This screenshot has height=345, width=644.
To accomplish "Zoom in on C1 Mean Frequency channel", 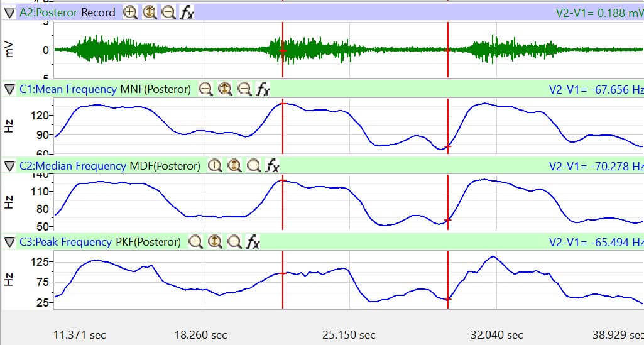I will (x=205, y=89).
